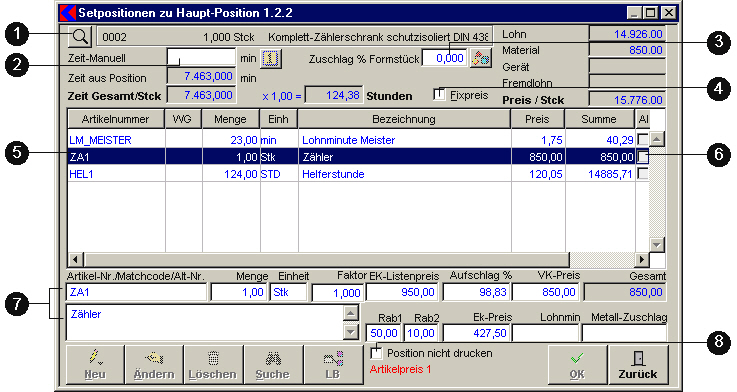Click the description text box containing Zähler

coord(205,322)
